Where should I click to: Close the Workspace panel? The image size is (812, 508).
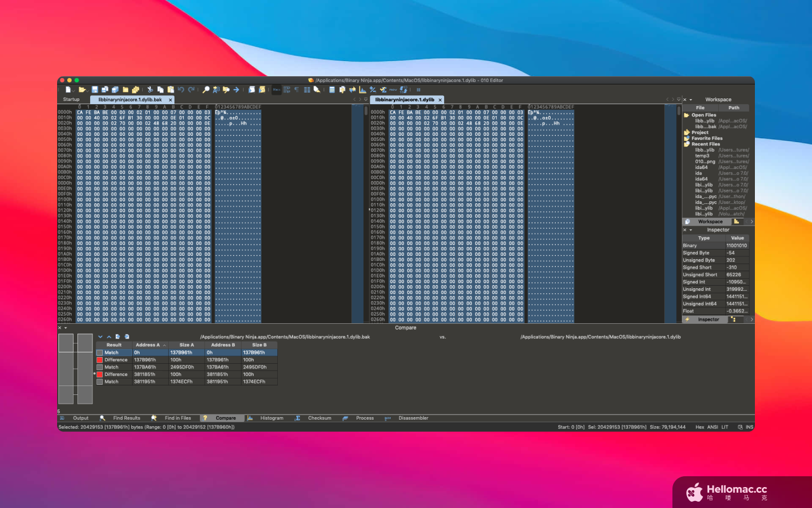pos(684,100)
